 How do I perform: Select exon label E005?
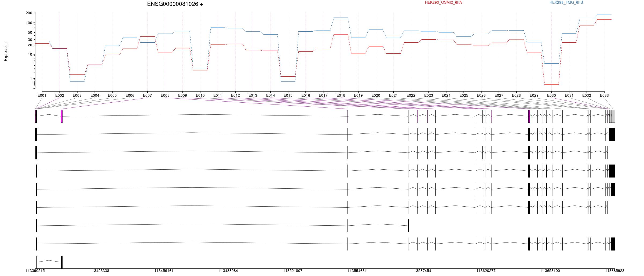click(x=112, y=95)
